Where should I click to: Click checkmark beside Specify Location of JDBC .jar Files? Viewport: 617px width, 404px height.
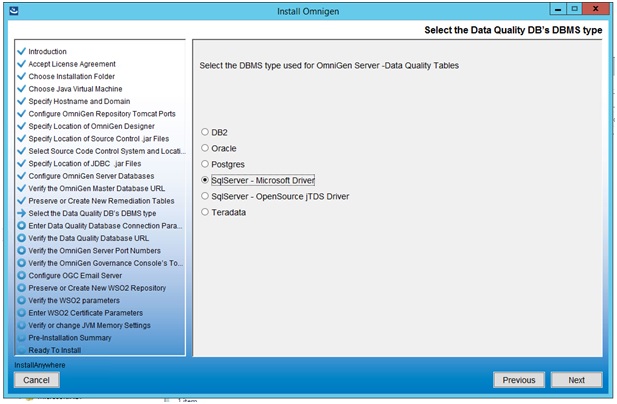(x=21, y=163)
